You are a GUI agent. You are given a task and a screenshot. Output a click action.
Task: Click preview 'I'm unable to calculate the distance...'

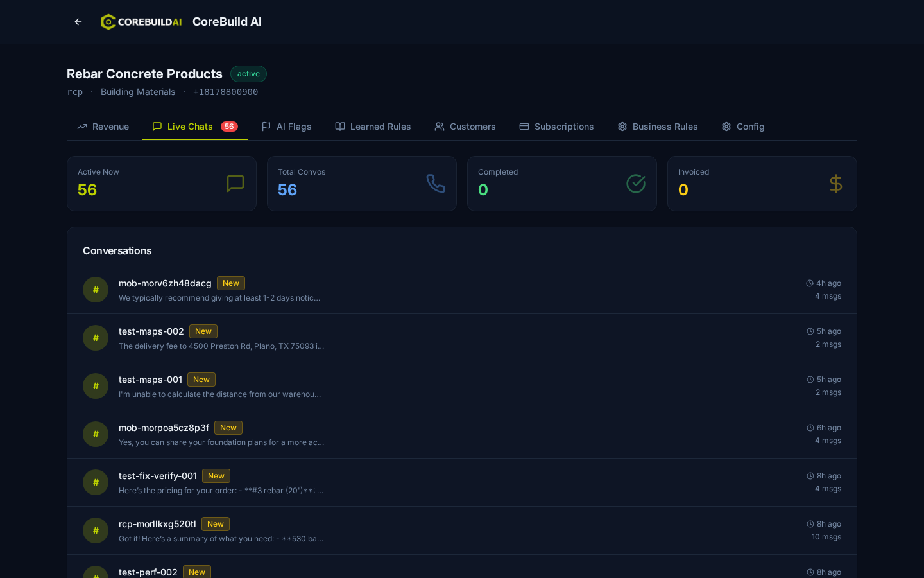point(220,394)
